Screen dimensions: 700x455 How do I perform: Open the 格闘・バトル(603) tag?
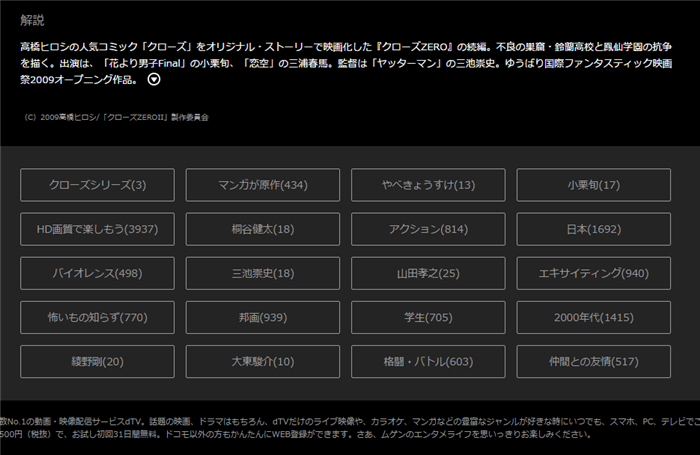pos(428,361)
